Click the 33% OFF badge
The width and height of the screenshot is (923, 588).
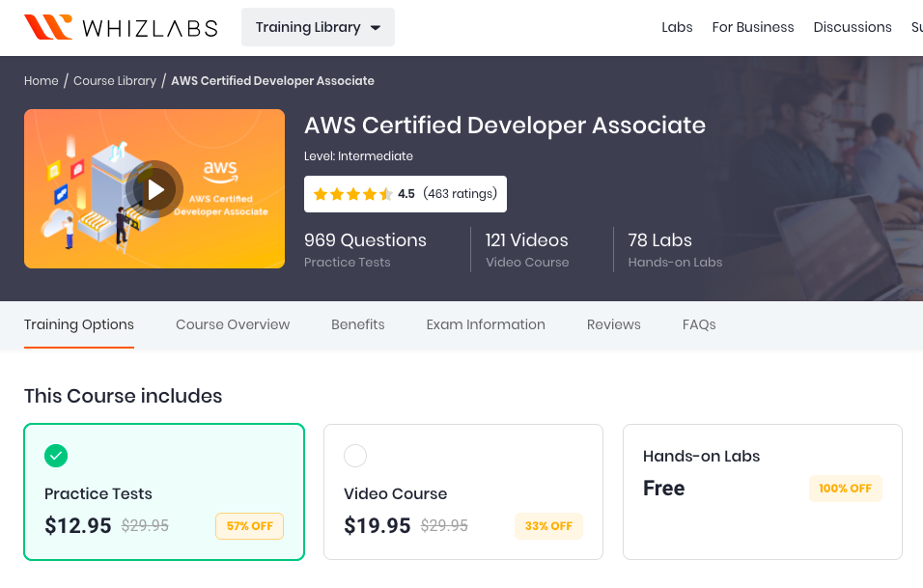pyautogui.click(x=548, y=526)
